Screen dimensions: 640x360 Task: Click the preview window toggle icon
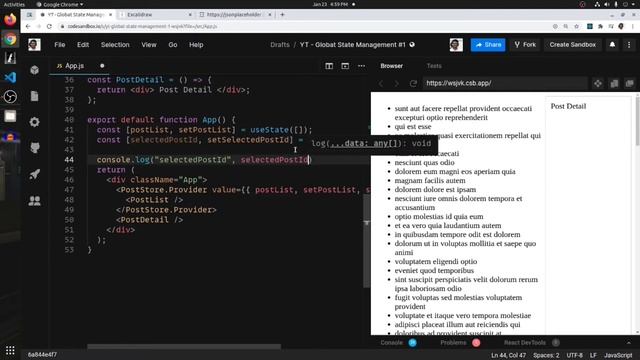coord(345,66)
